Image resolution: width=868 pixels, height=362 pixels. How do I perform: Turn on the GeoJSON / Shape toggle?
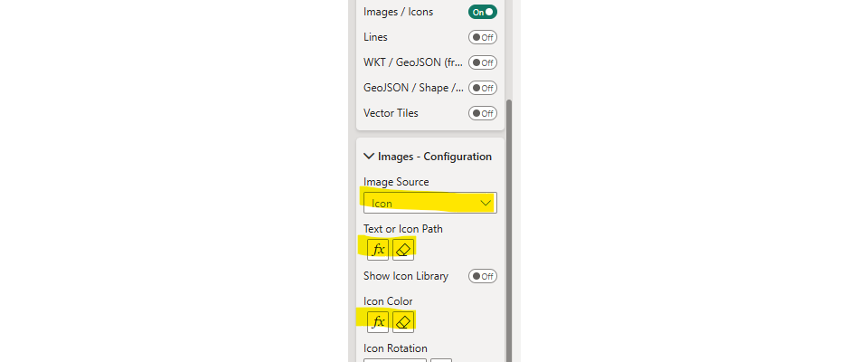click(482, 88)
